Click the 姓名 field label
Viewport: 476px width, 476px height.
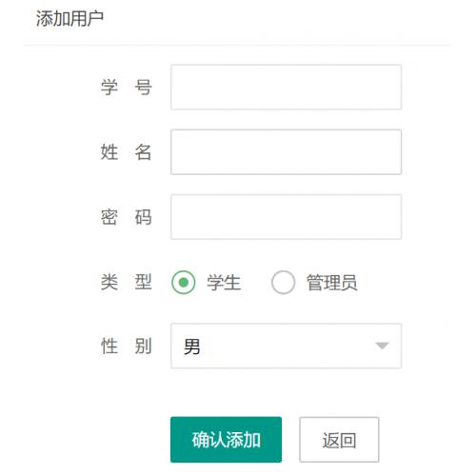[x=127, y=152]
